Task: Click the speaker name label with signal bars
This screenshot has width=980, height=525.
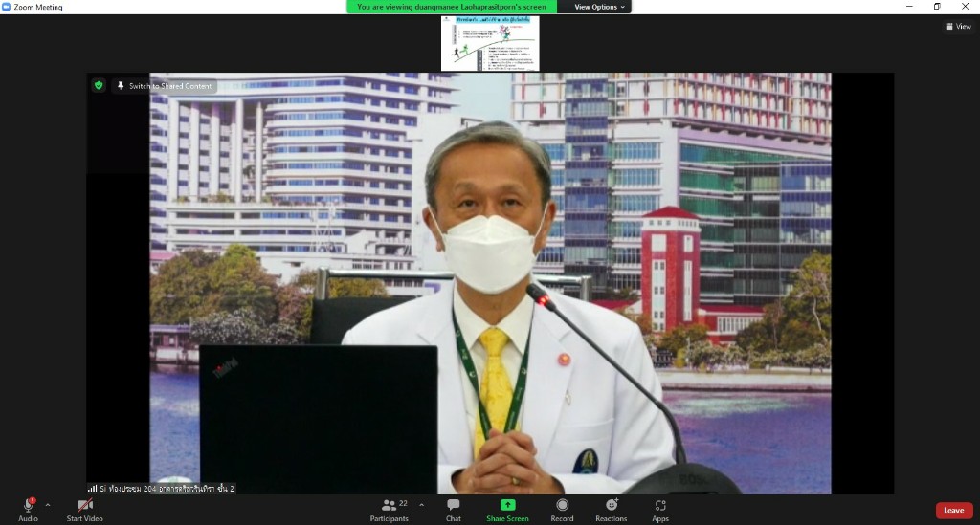Action: 162,488
